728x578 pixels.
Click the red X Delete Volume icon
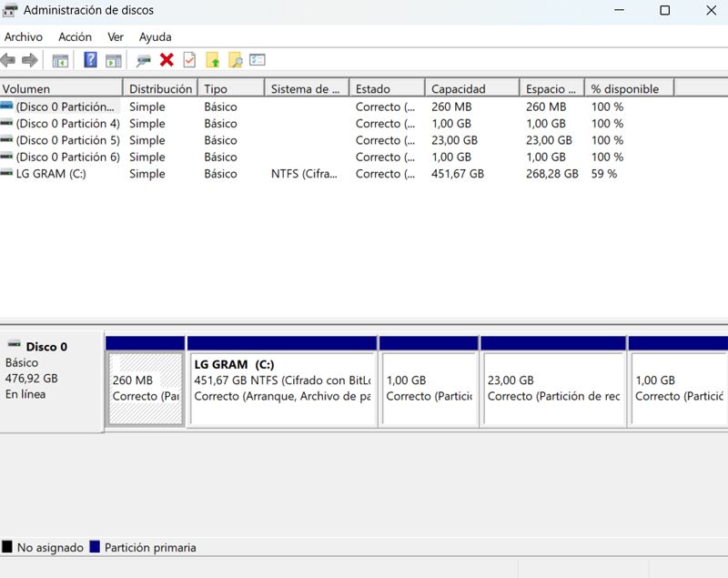pyautogui.click(x=167, y=60)
